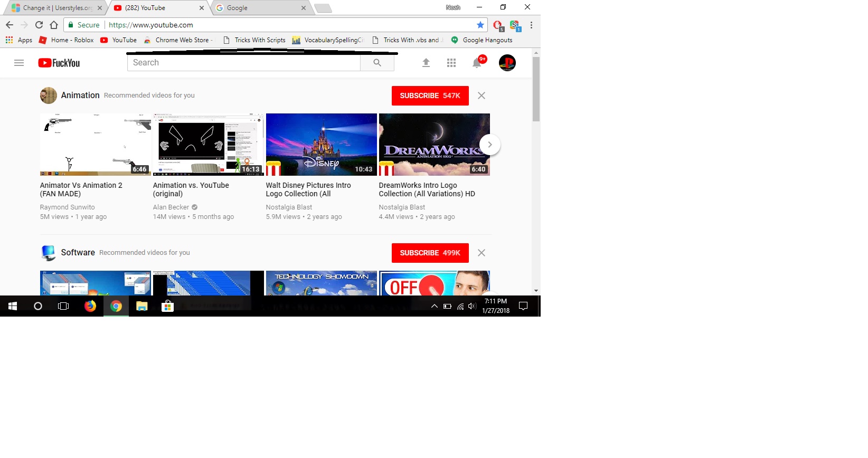868x458 pixels.
Task: Open the notifications bell
Action: coord(477,63)
